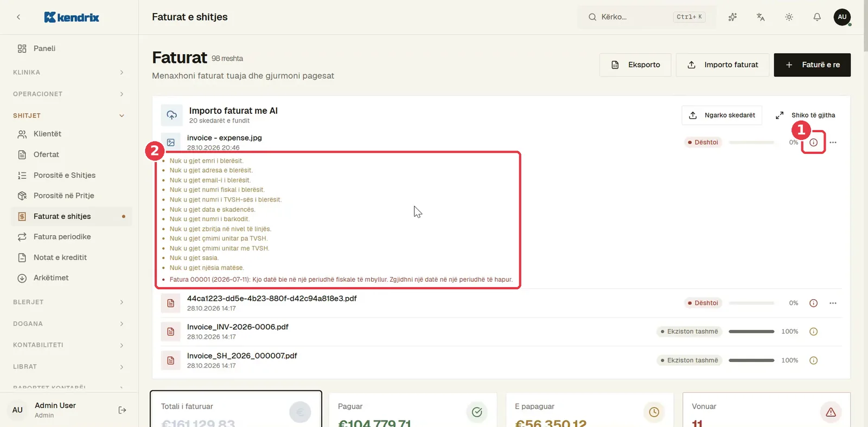Click the progress bar for Invoice_INV-2026-0006.pdf
The width and height of the screenshot is (868, 427).
click(751, 332)
